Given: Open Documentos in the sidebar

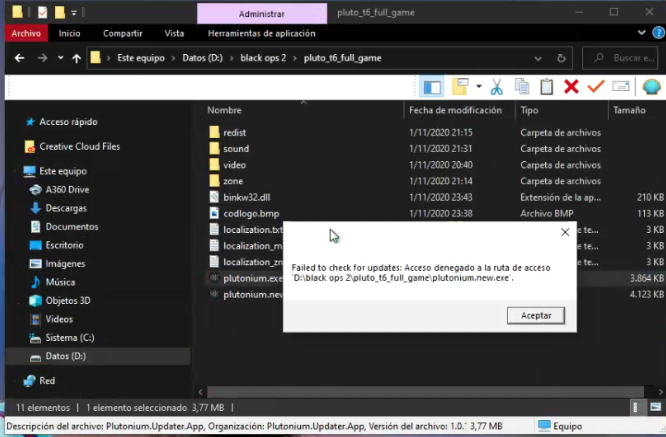Looking at the screenshot, I should pyautogui.click(x=72, y=227).
